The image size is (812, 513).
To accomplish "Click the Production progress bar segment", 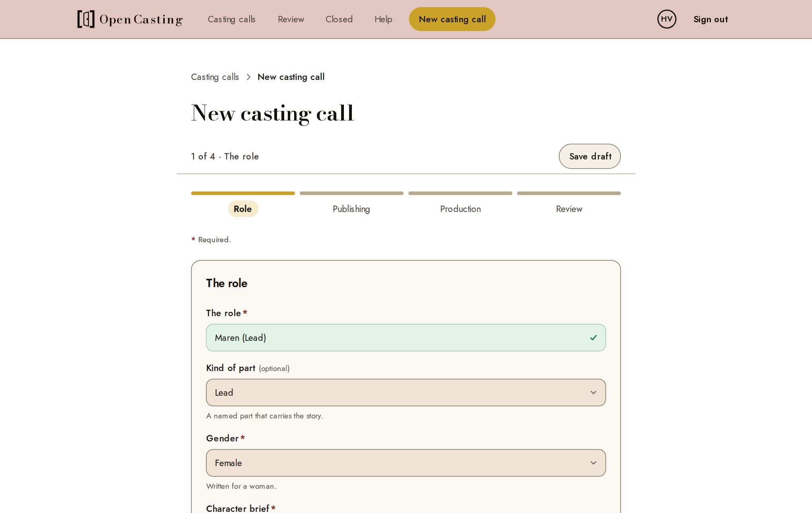I will 460,193.
